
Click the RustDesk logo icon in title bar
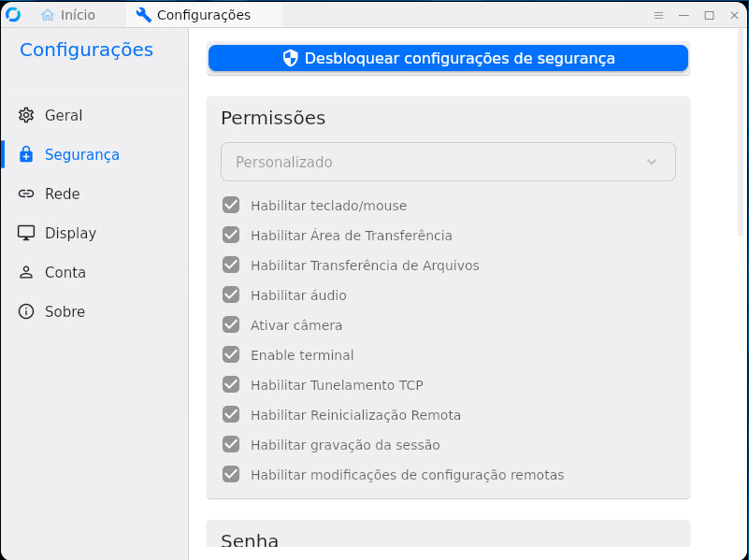point(13,15)
